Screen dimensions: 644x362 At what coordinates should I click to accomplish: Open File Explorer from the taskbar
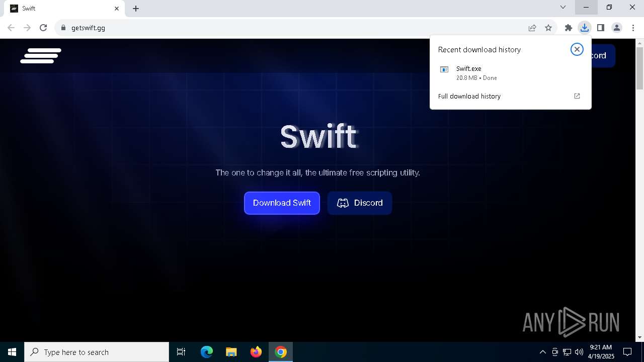231,352
